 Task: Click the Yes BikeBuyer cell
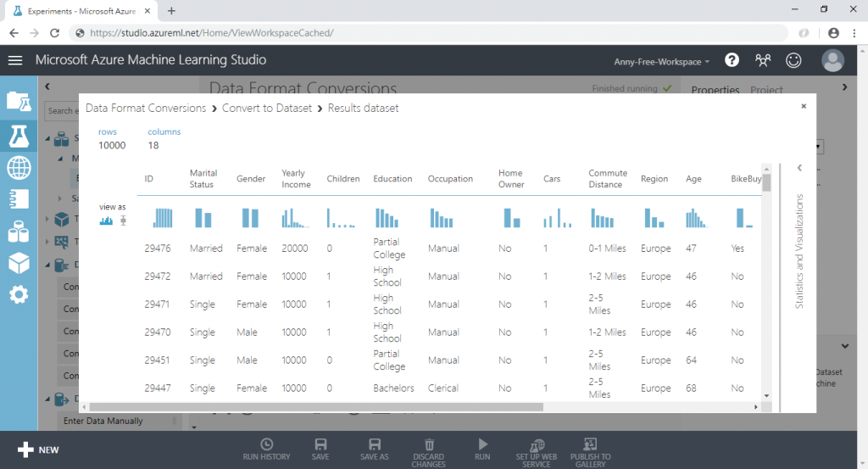(x=737, y=248)
